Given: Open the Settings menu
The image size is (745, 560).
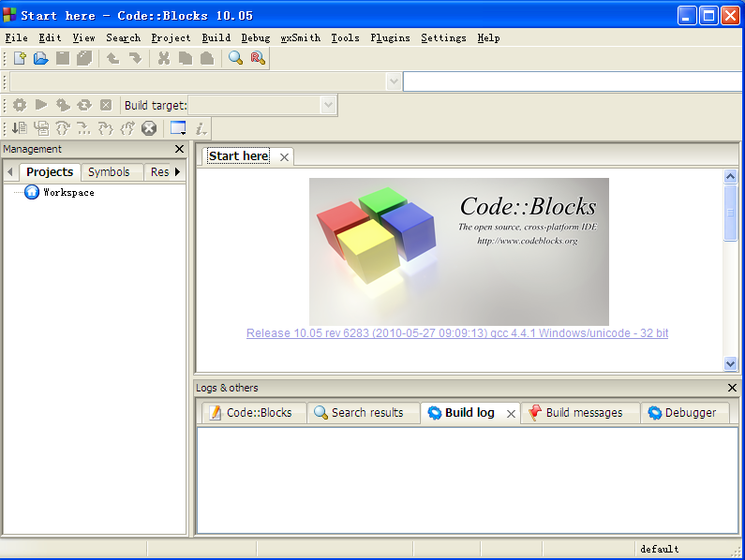Looking at the screenshot, I should coord(443,38).
